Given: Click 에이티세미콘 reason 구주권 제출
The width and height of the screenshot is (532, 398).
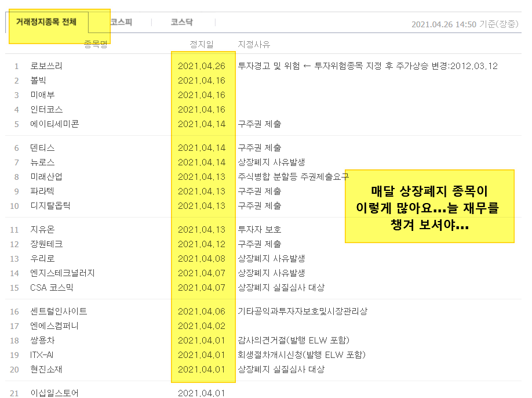Looking at the screenshot, I should 260,124.
